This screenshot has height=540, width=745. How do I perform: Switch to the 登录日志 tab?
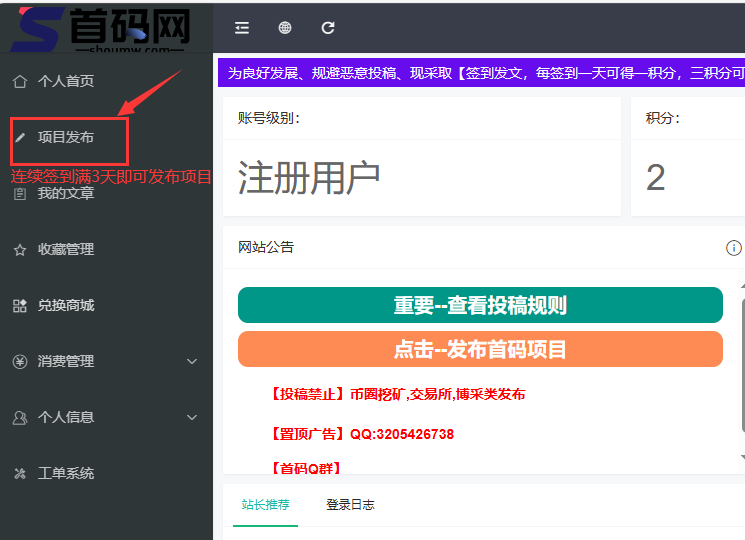(x=350, y=505)
